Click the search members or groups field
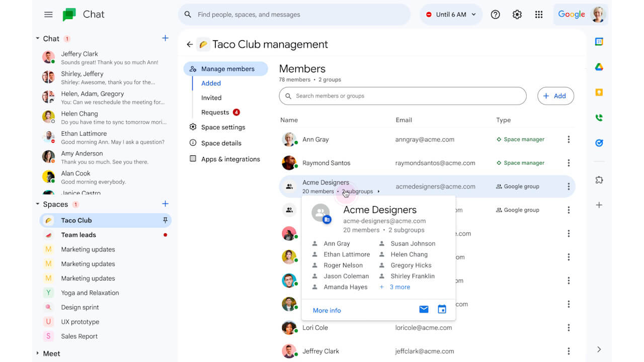 tap(403, 96)
